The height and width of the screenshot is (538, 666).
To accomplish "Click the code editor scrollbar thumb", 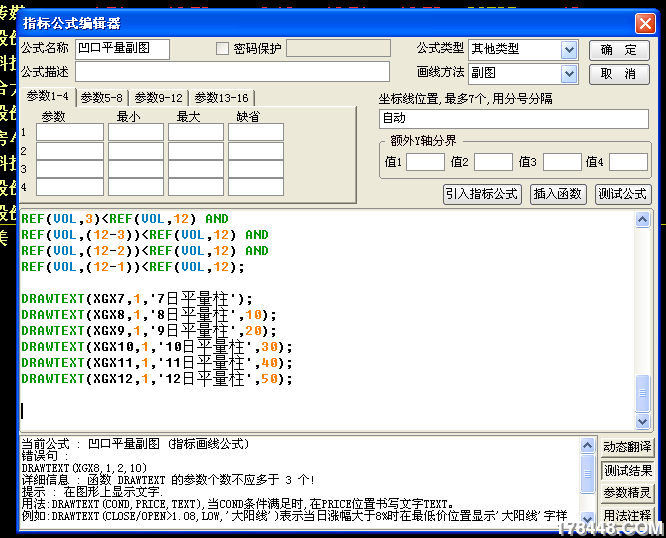I will (642, 393).
